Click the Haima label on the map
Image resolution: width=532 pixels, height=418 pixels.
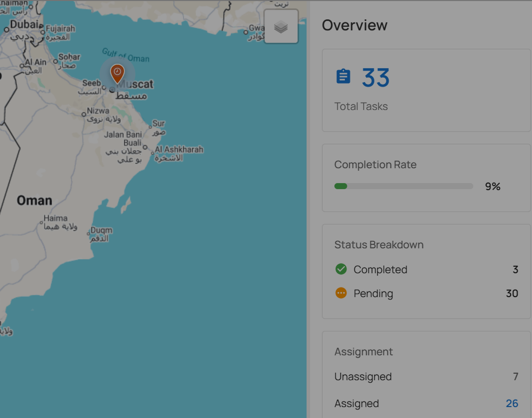coord(56,218)
